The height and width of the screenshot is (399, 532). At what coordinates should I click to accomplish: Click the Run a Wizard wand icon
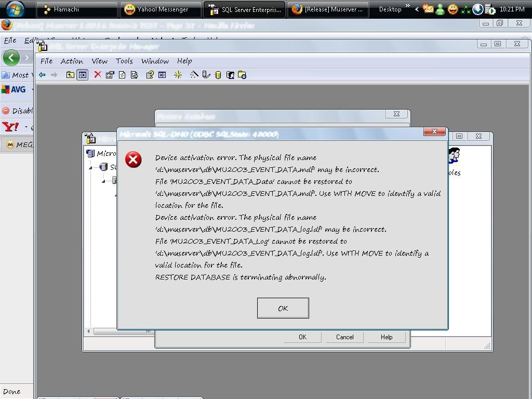click(194, 75)
